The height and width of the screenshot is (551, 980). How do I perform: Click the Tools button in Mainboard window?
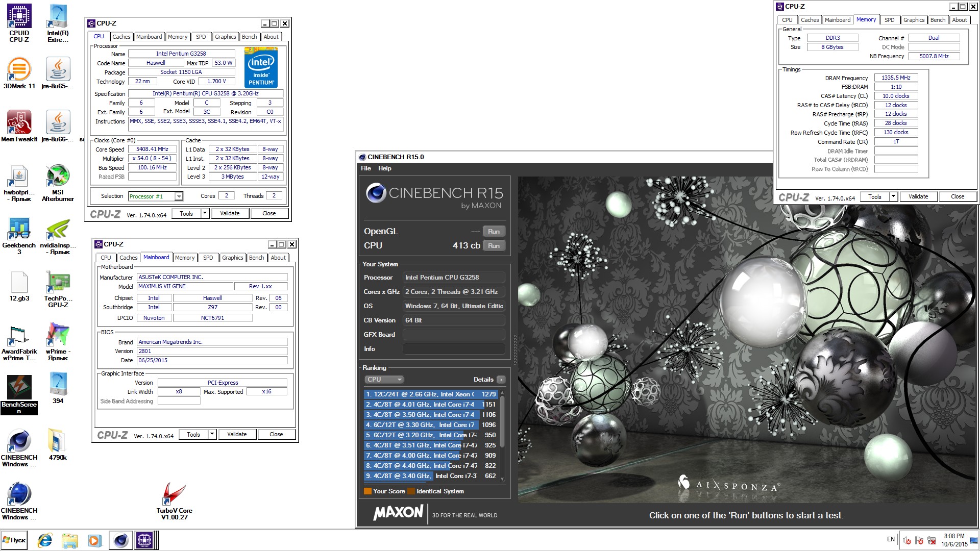(193, 435)
